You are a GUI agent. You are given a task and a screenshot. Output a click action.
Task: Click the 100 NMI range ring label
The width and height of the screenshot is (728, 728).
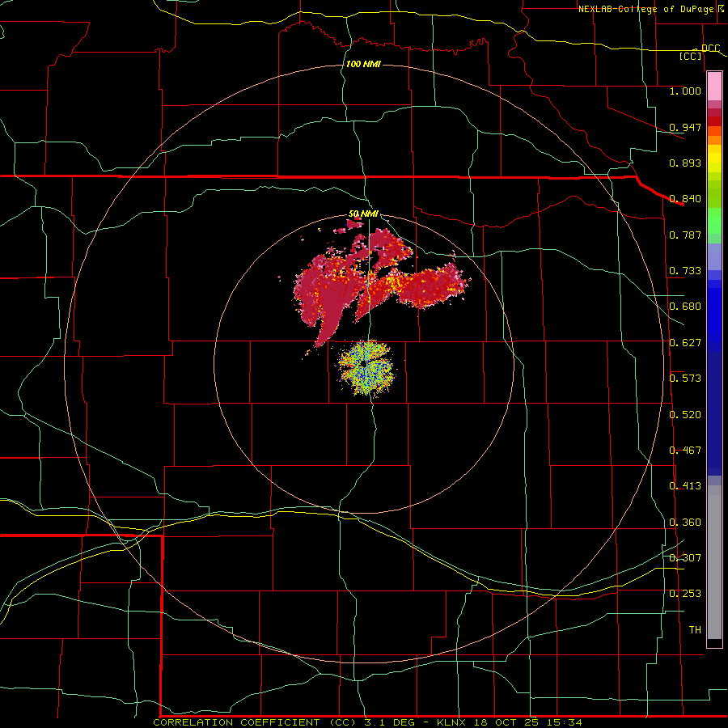point(363,64)
